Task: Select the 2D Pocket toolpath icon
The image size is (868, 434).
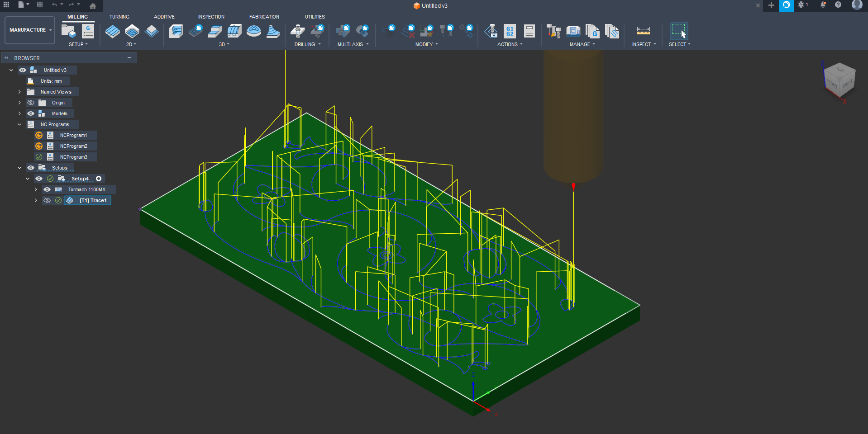Action: (x=132, y=31)
